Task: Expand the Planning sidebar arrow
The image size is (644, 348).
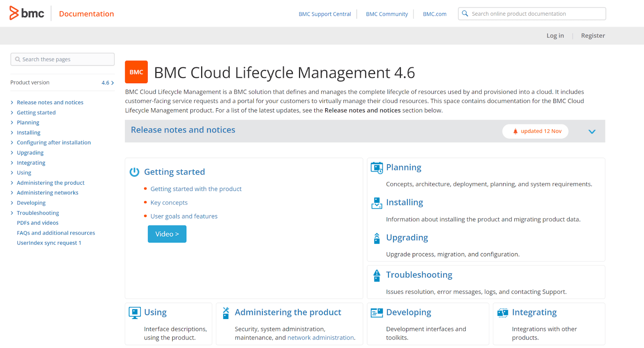Action: [x=12, y=123]
